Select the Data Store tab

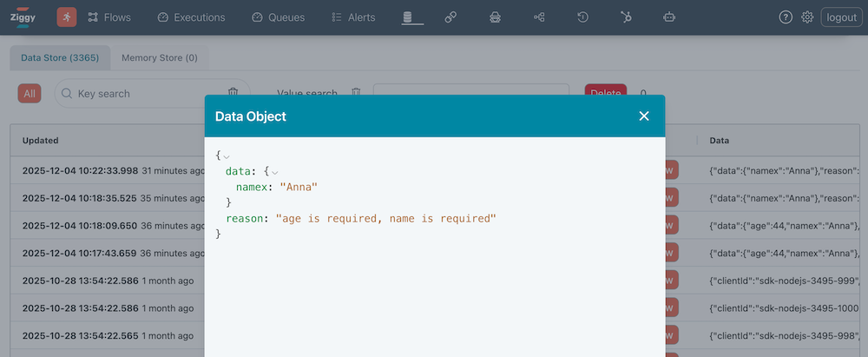(60, 58)
